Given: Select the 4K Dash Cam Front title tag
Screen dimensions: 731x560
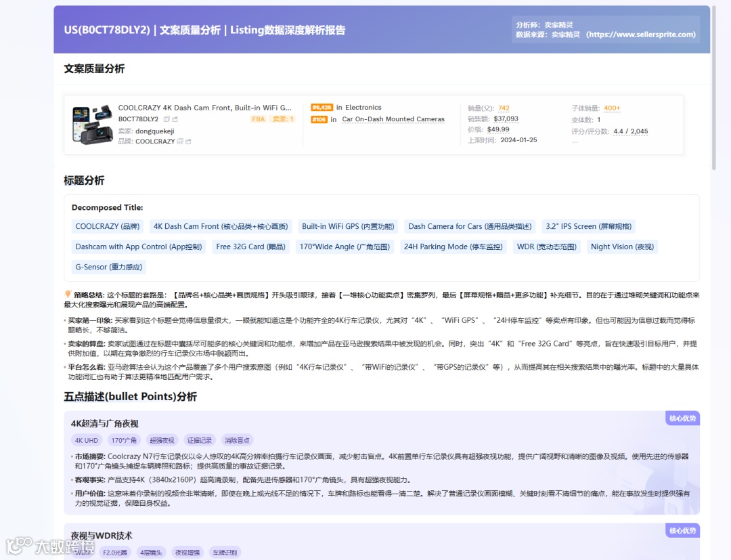Looking at the screenshot, I should [x=221, y=227].
